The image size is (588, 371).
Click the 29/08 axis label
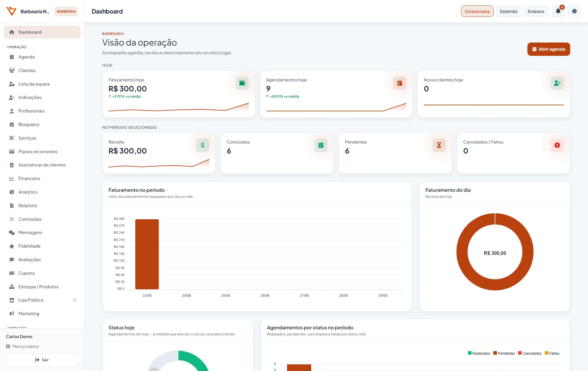[x=383, y=296]
